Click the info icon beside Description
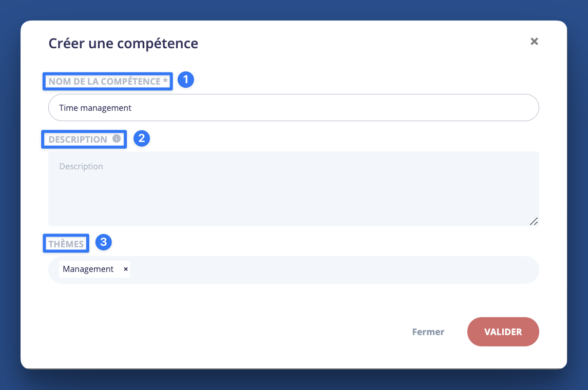588x390 pixels. (x=117, y=139)
